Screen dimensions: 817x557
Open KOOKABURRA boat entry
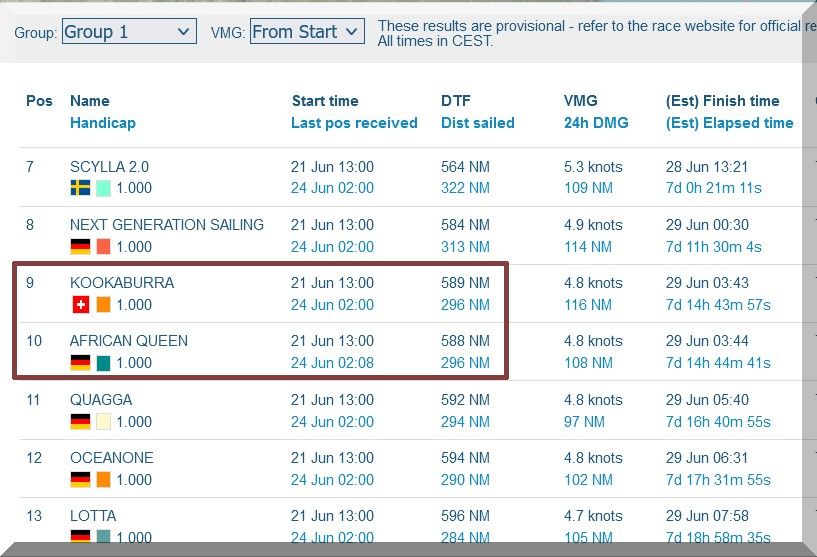coord(122,283)
